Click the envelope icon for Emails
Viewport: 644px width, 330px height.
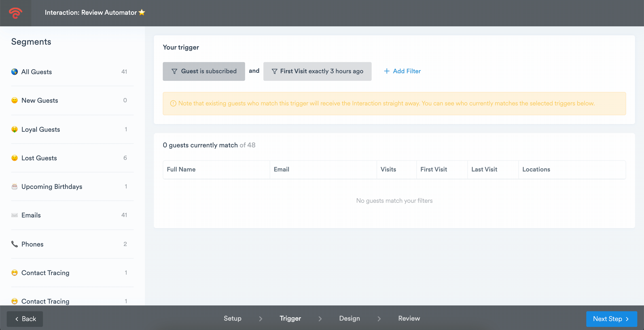[15, 215]
